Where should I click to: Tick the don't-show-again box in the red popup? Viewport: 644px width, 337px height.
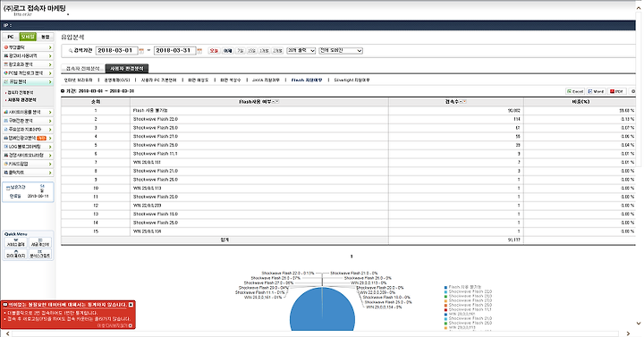131,325
